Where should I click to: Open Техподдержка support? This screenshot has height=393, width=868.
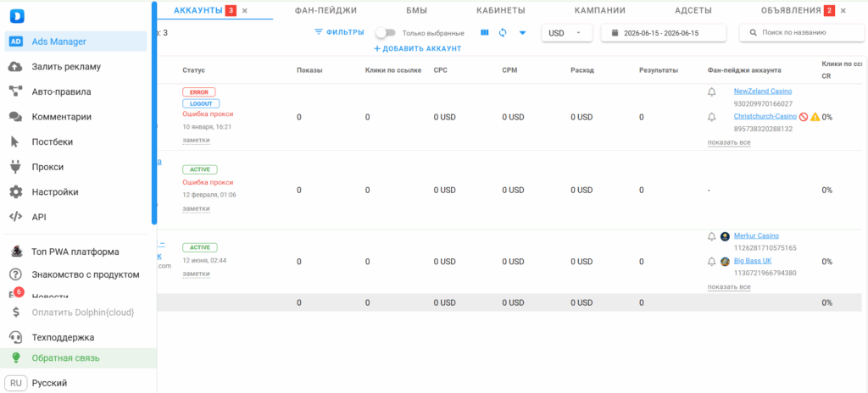point(63,337)
